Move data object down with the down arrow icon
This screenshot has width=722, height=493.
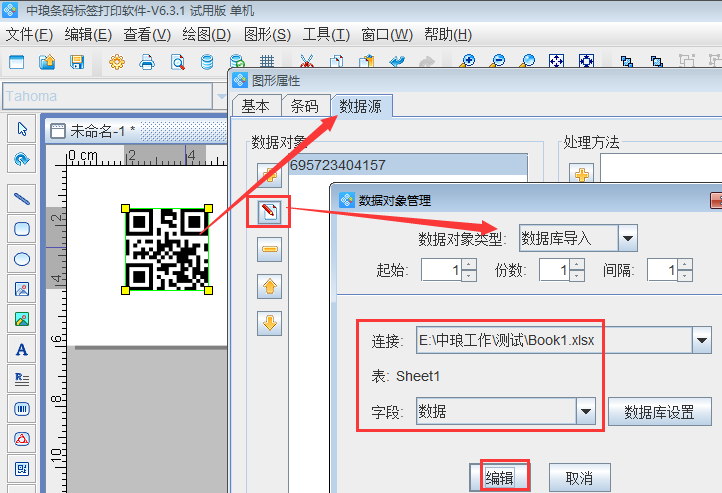(269, 323)
